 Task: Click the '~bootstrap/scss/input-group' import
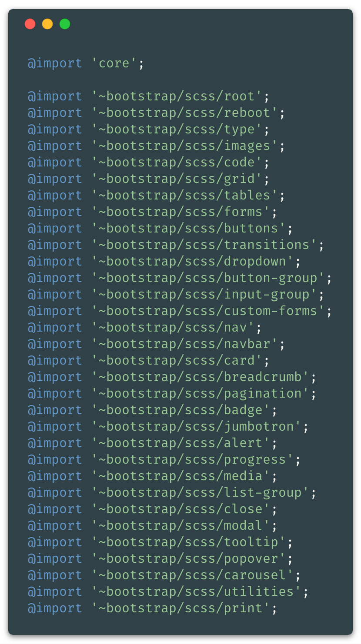pos(176,295)
